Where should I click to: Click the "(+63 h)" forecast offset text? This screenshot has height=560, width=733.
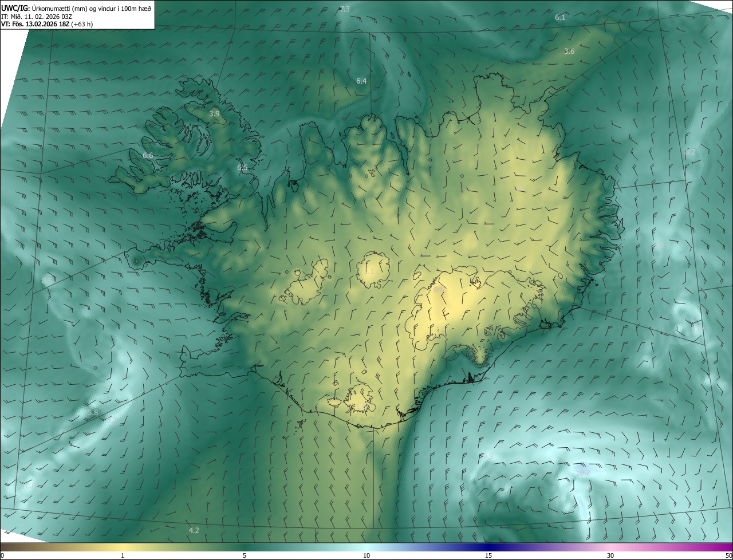tap(81, 24)
